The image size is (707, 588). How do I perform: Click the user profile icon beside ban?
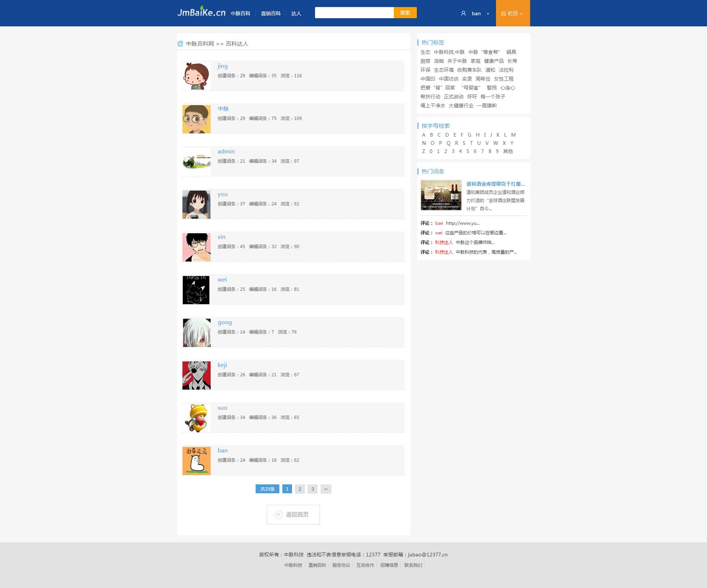463,13
